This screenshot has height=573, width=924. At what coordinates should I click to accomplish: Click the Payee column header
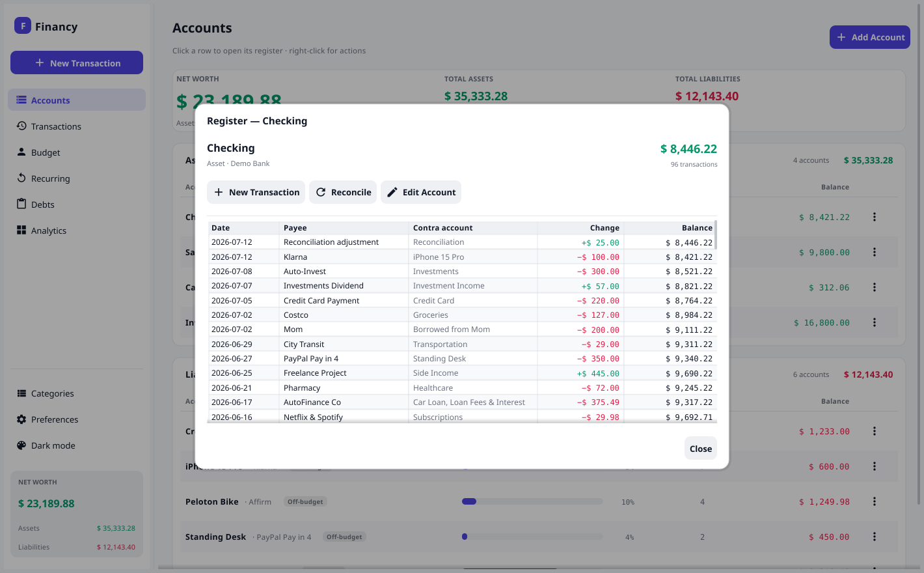pyautogui.click(x=345, y=228)
